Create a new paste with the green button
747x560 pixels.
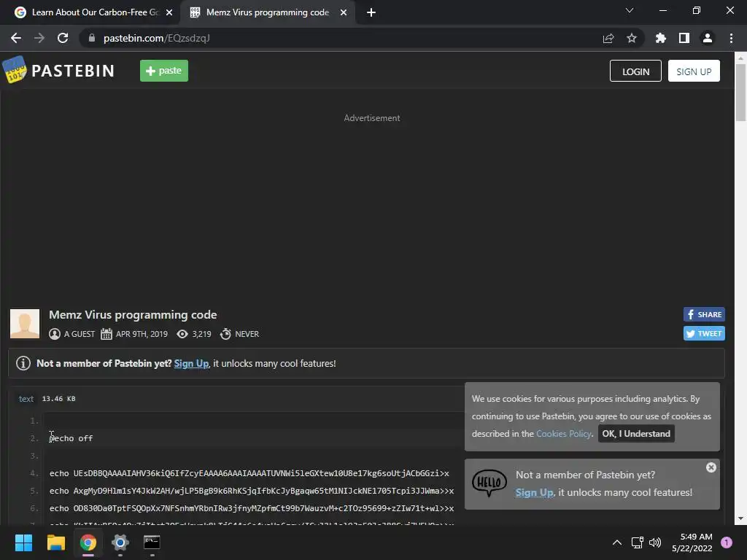164,71
